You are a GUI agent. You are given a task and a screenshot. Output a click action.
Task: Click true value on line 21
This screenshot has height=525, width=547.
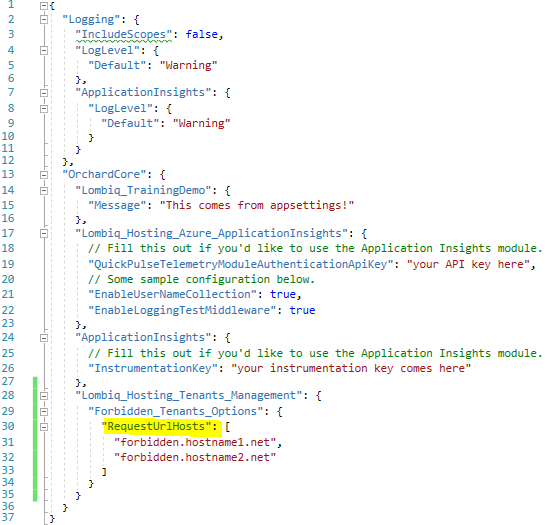click(283, 294)
